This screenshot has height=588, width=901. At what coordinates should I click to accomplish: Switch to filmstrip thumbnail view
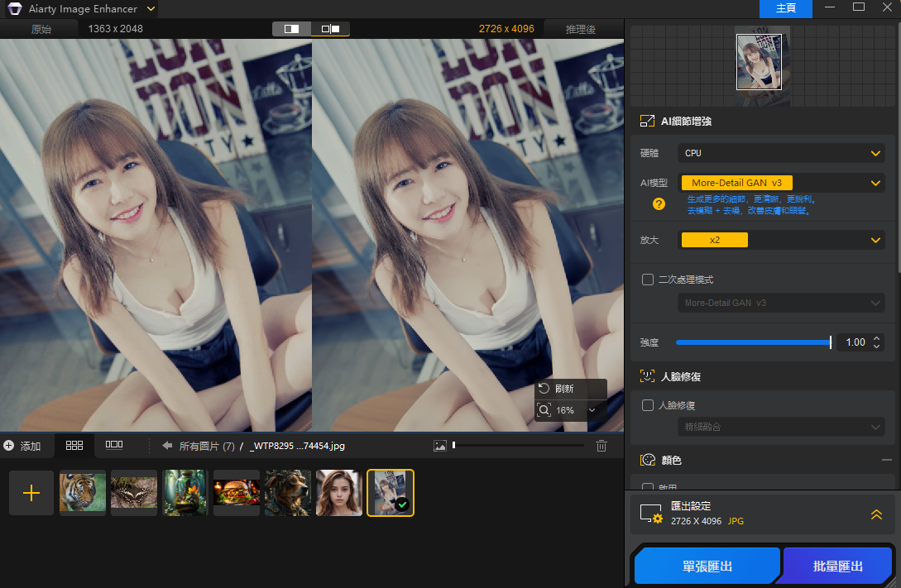pos(114,445)
